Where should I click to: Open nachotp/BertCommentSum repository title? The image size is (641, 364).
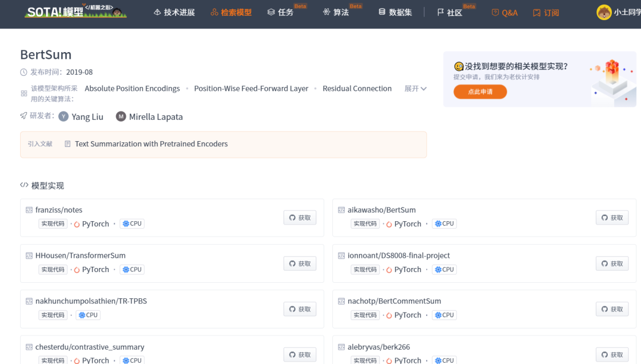coord(394,301)
